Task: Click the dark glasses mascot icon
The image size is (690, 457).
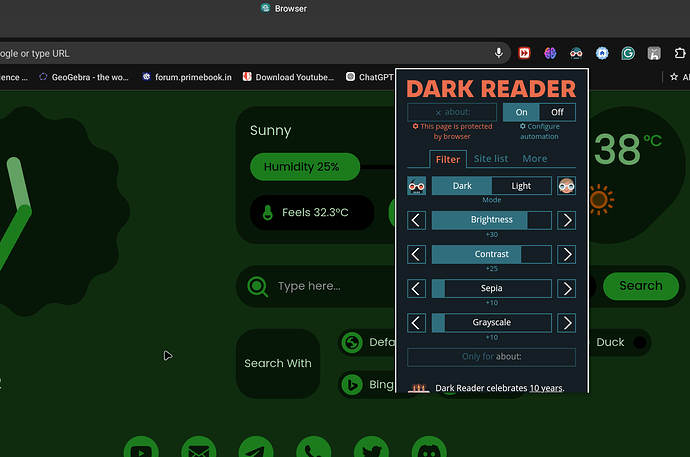Action: [416, 186]
